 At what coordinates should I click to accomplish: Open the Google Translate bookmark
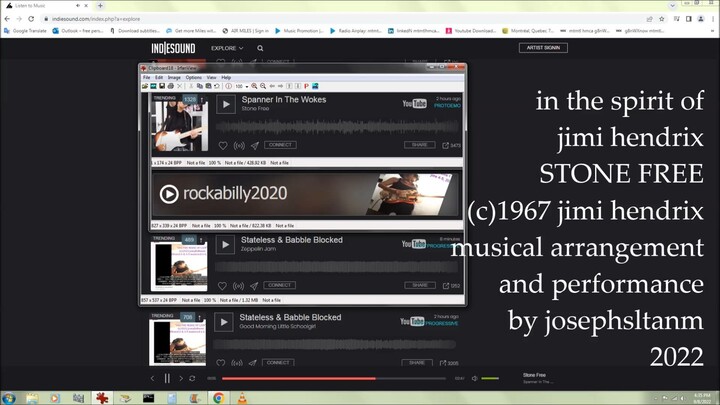pos(25,31)
